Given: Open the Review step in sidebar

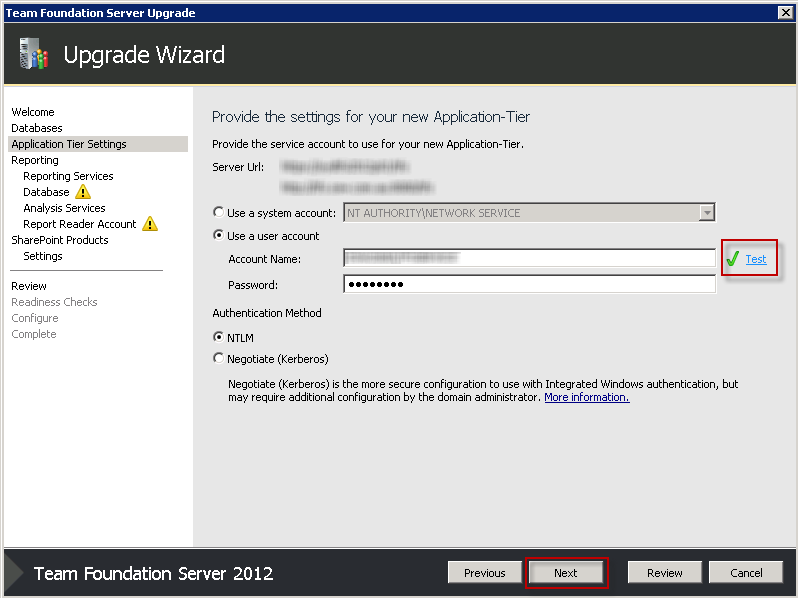Looking at the screenshot, I should (29, 286).
